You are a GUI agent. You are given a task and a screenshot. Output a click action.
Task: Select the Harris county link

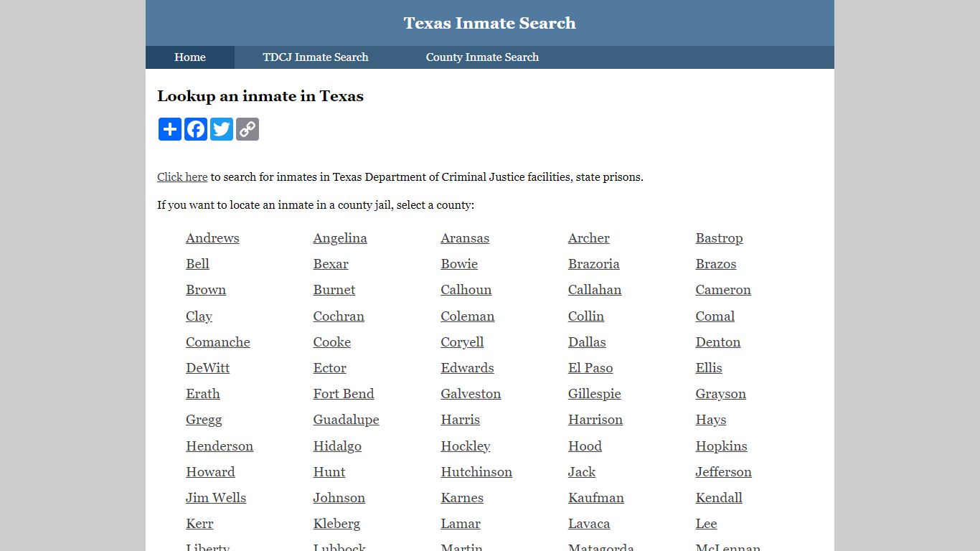(x=460, y=420)
